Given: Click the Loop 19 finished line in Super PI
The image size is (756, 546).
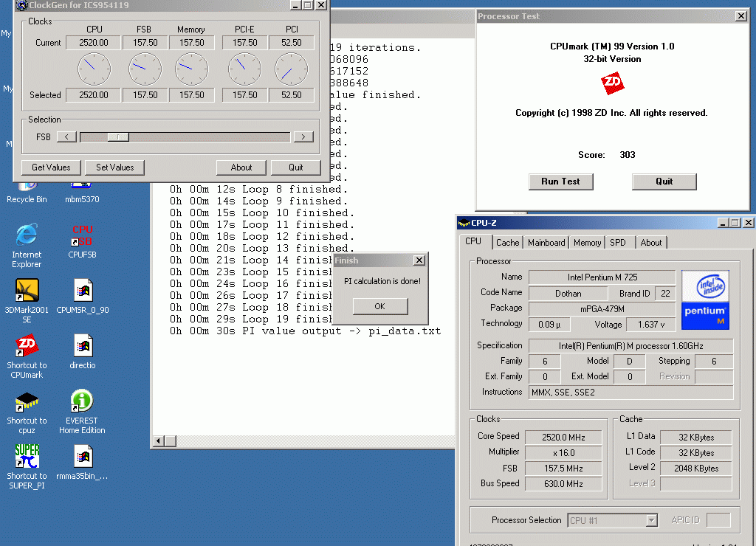Looking at the screenshot, I should pos(250,319).
